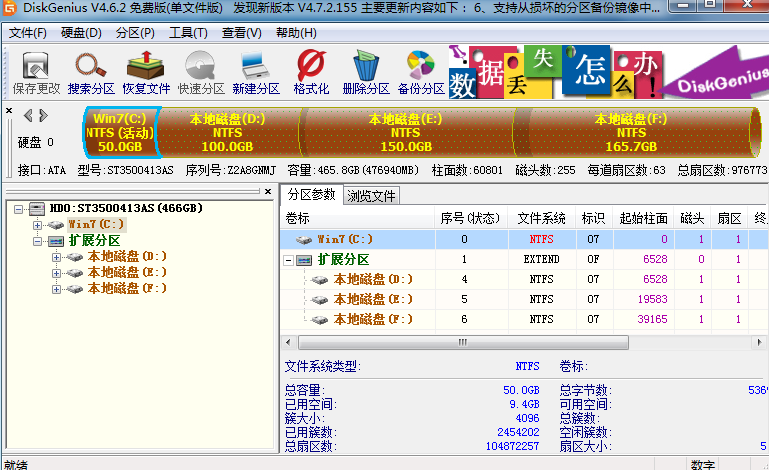Click extended partition icon in table row
This screenshot has height=470, width=769.
point(304,260)
